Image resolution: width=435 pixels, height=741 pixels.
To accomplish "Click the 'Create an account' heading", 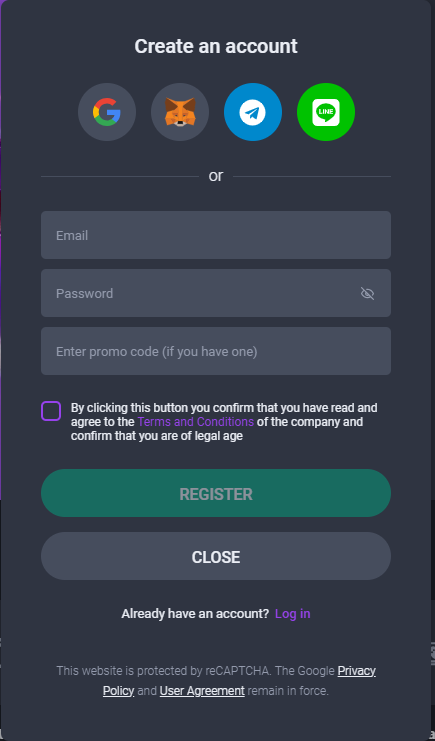I will pyautogui.click(x=216, y=46).
